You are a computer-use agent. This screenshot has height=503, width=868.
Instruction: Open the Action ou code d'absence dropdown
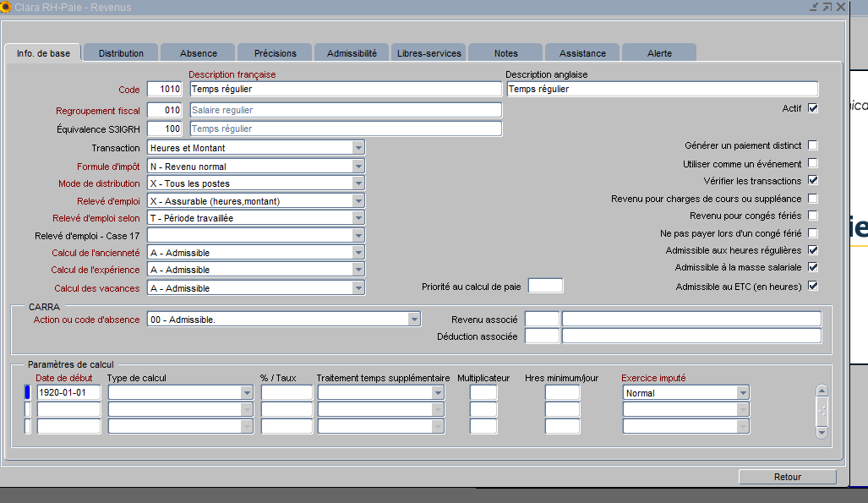(x=414, y=320)
